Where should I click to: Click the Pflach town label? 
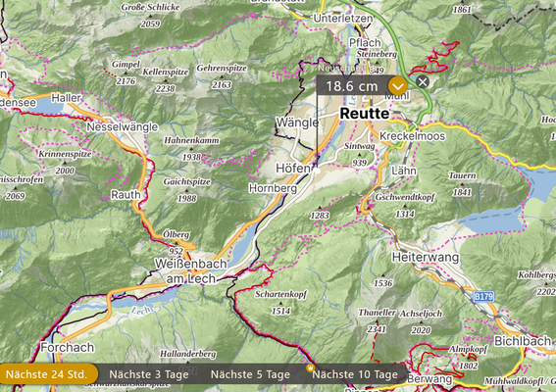tap(365, 43)
